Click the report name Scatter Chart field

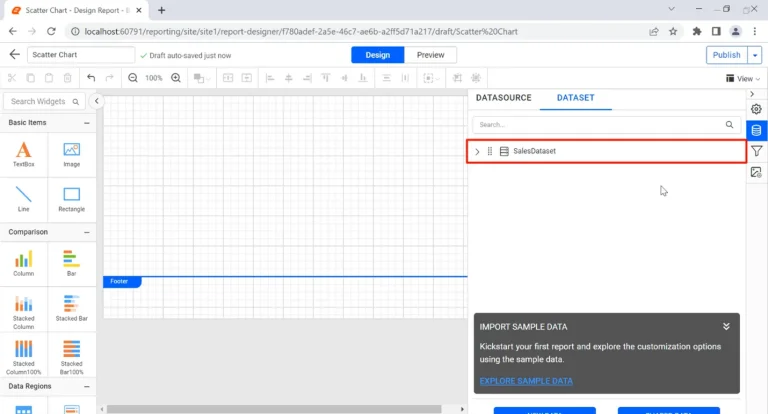coord(81,55)
